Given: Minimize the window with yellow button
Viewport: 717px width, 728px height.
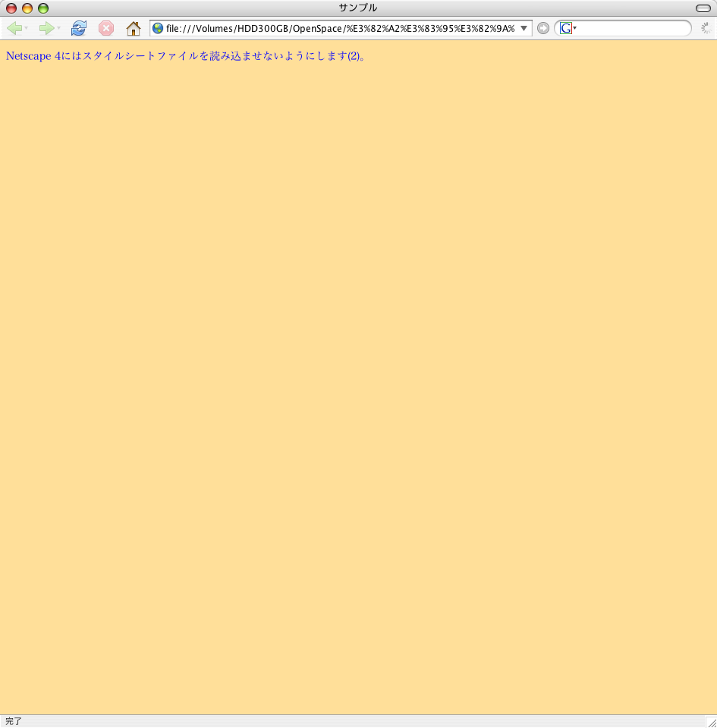Looking at the screenshot, I should 27,8.
